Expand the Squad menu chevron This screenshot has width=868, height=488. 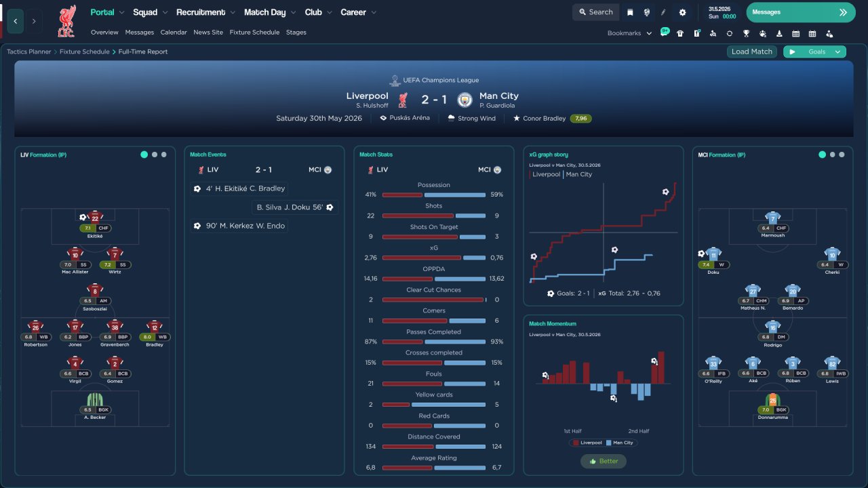click(x=165, y=12)
